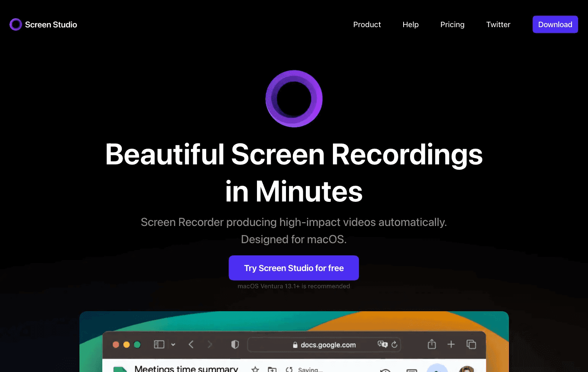Star the Meetings time summary document
Viewport: 588px width, 372px height.
(x=255, y=369)
